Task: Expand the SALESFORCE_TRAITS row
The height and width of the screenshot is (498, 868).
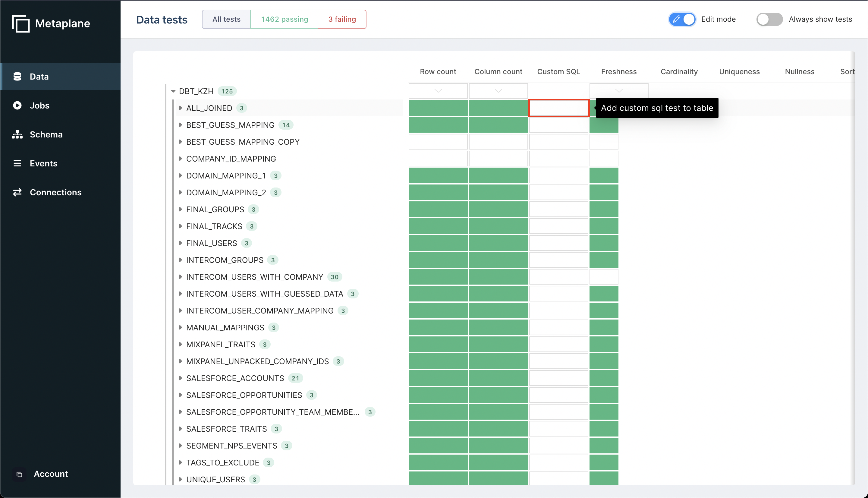Action: (x=181, y=429)
